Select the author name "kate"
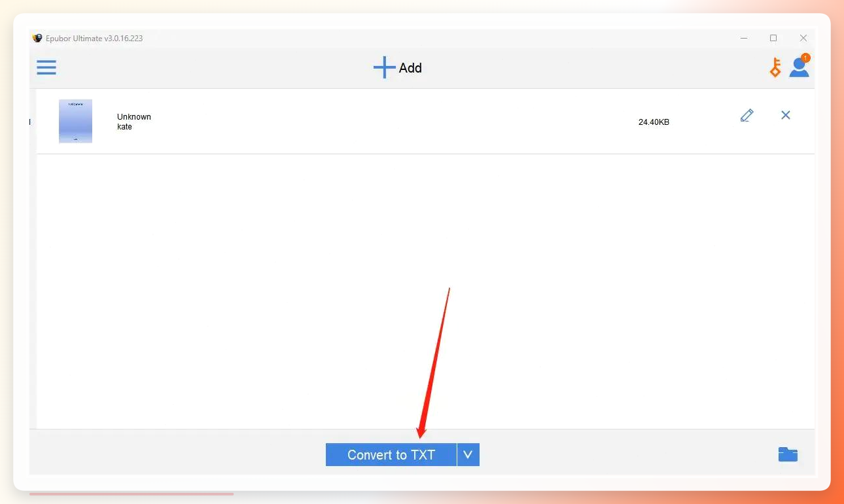The width and height of the screenshot is (844, 504). pos(124,127)
